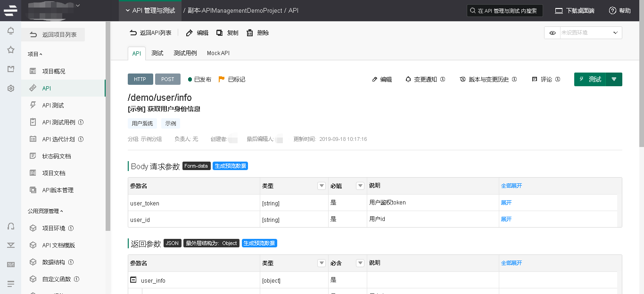This screenshot has width=644, height=294.
Task: Open the 未设置环境 environment dropdown
Action: pos(590,33)
